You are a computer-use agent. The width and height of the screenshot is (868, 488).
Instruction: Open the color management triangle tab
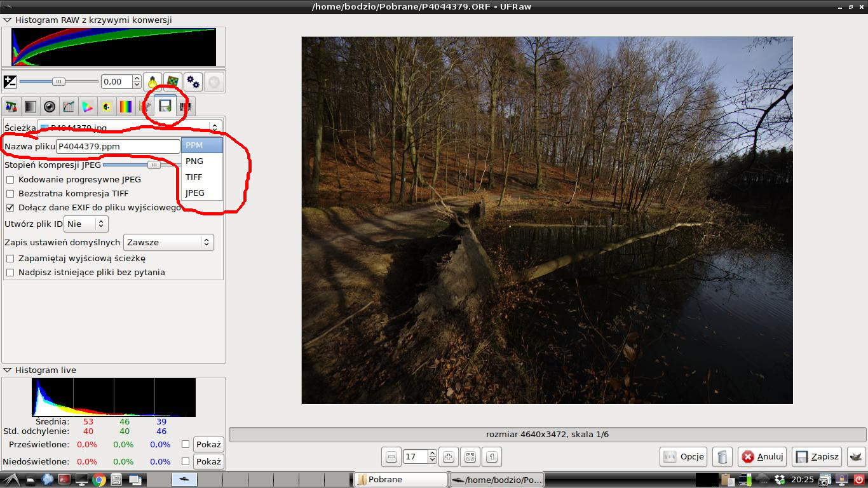click(x=88, y=107)
